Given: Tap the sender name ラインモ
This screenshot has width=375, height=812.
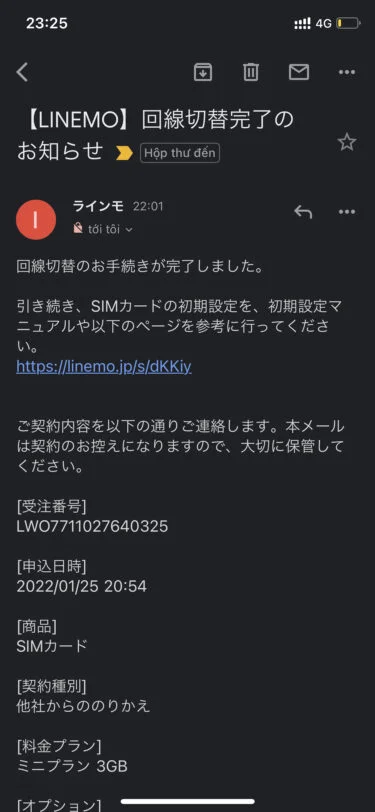Looking at the screenshot, I should 98,206.
